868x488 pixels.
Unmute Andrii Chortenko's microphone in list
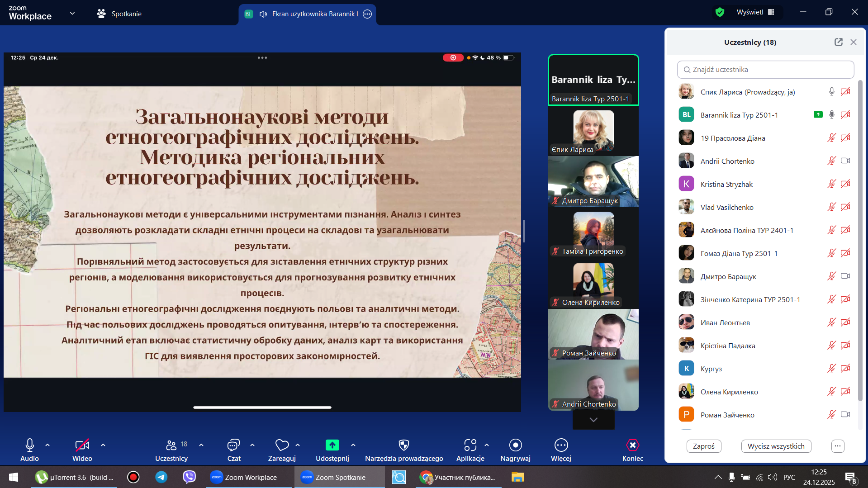(x=831, y=161)
